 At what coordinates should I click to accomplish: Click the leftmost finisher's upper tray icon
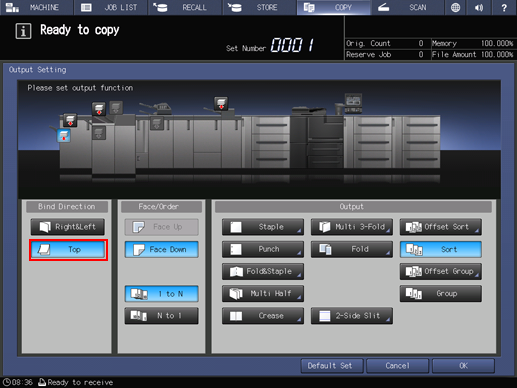[70, 120]
